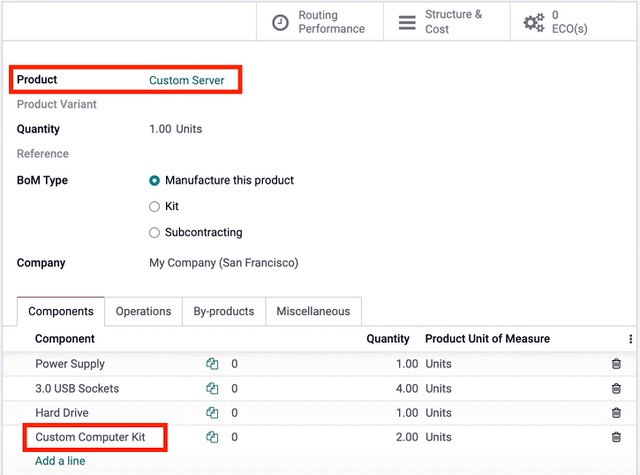Click the copy icon for 3.0 USB Sockets

coord(212,389)
